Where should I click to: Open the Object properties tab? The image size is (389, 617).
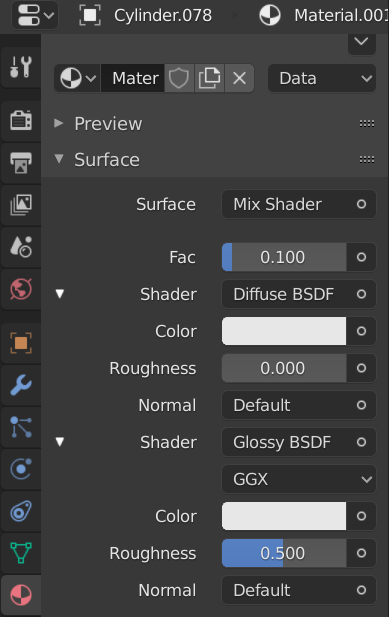pyautogui.click(x=20, y=343)
